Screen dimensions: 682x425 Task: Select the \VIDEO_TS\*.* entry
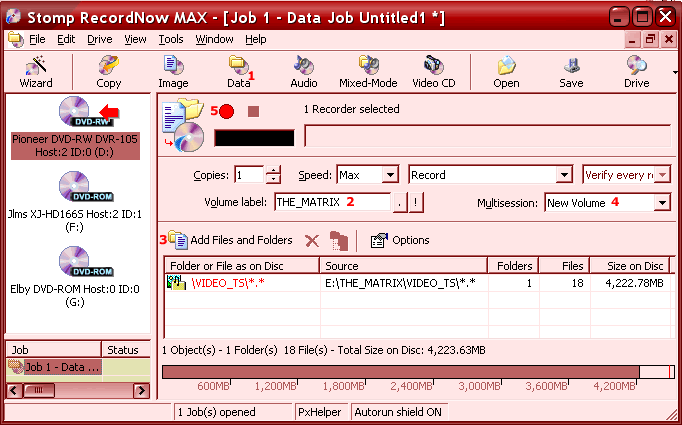(x=228, y=283)
